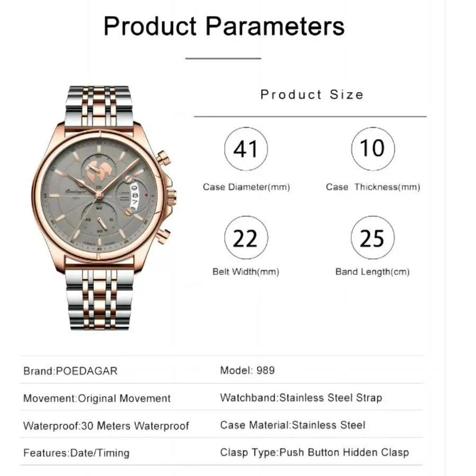Click Movement:Original Movement row
476x476 pixels.
click(x=97, y=398)
